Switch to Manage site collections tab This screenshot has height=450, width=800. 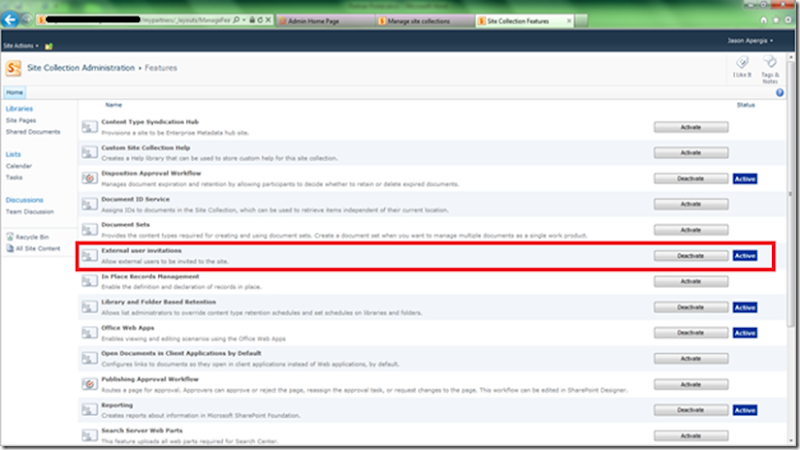425,21
